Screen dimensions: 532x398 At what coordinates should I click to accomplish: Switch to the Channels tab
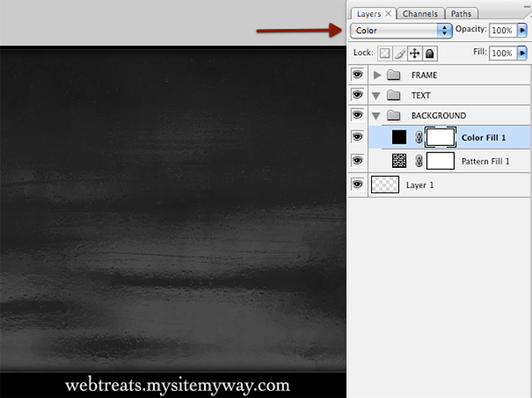click(420, 14)
